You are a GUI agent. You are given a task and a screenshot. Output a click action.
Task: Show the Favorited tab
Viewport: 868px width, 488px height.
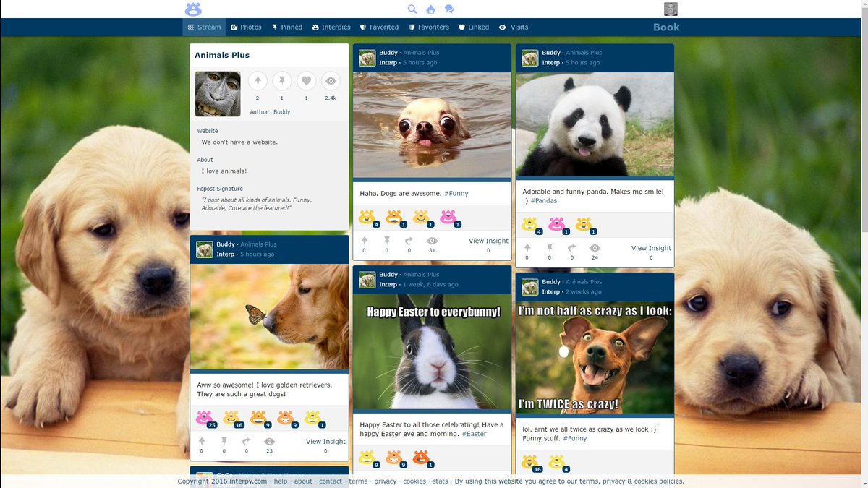pos(379,27)
